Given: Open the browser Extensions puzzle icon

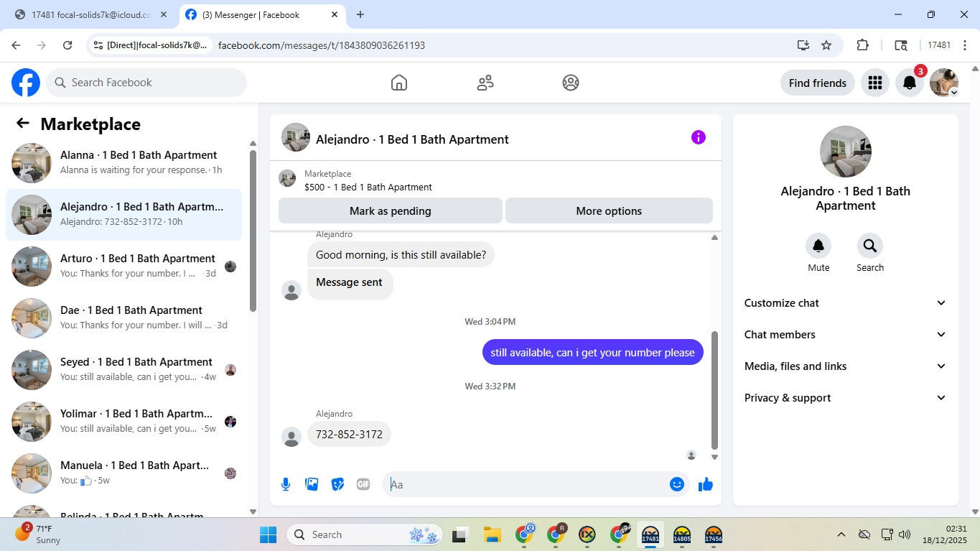Looking at the screenshot, I should (863, 45).
